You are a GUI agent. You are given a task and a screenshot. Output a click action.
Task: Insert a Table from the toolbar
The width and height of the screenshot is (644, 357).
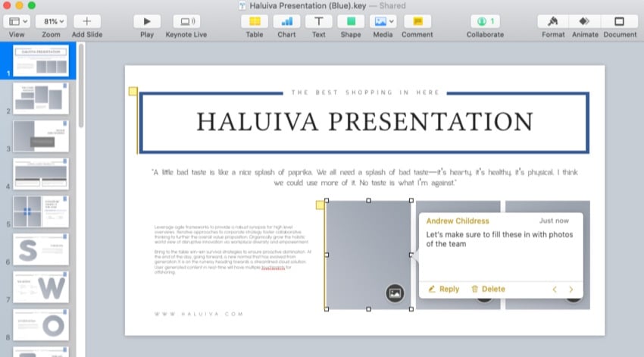point(255,21)
